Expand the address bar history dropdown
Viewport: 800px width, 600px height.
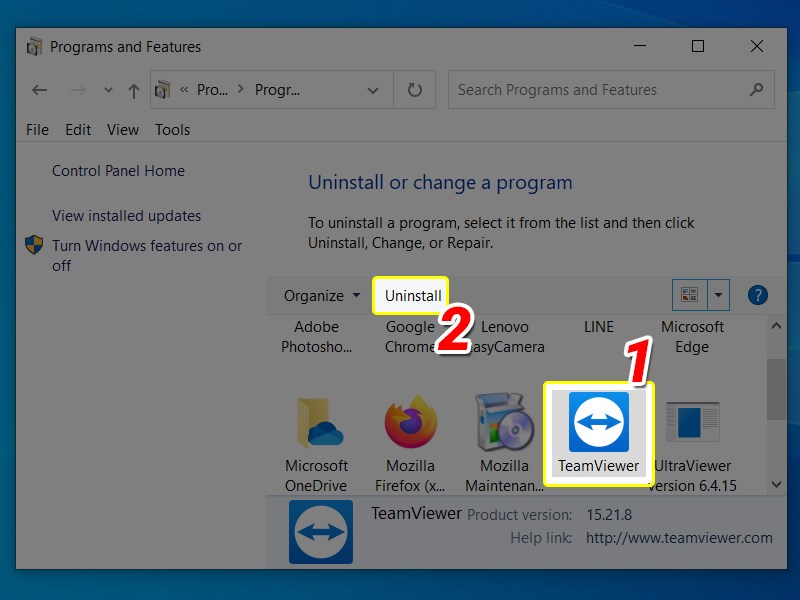(373, 90)
